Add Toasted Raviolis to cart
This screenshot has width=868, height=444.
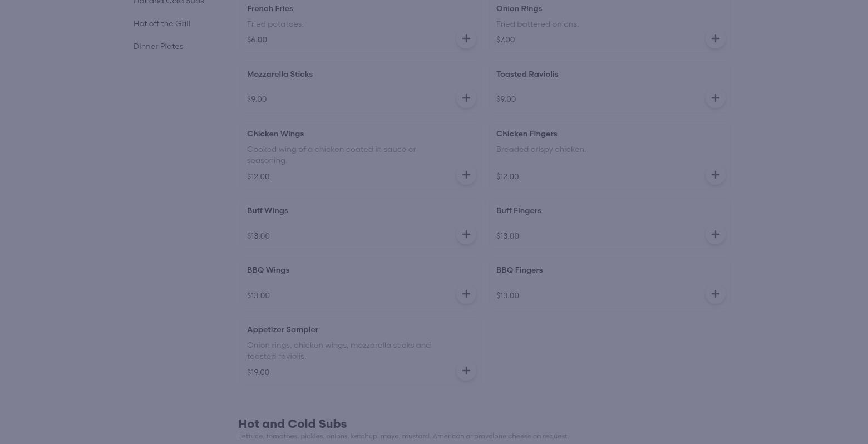(715, 97)
